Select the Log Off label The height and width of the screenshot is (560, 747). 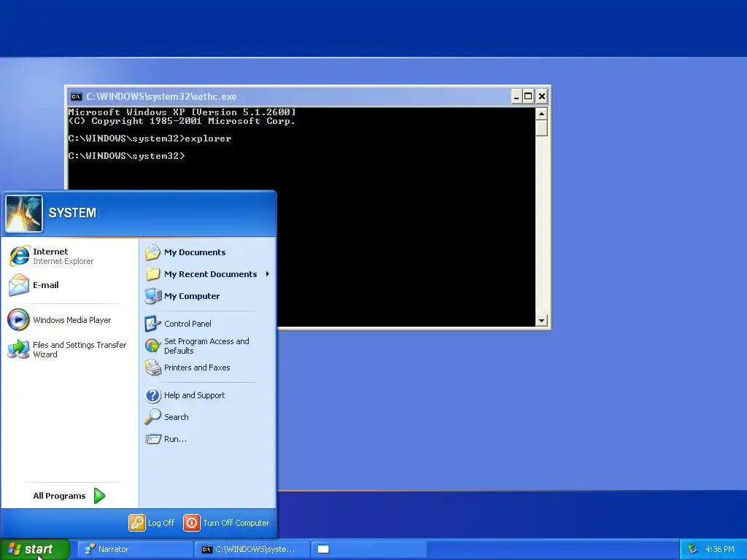pos(161,523)
